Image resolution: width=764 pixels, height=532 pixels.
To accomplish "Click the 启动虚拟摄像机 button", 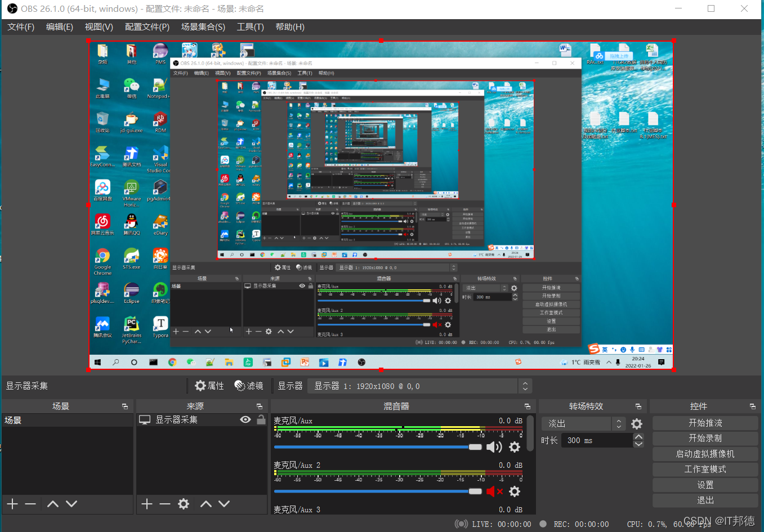I will (705, 454).
